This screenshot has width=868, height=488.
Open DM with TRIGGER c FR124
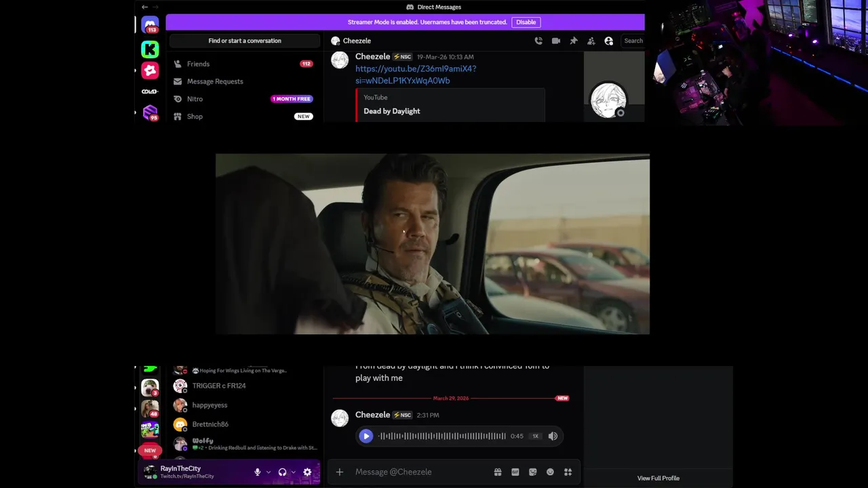pyautogui.click(x=245, y=386)
